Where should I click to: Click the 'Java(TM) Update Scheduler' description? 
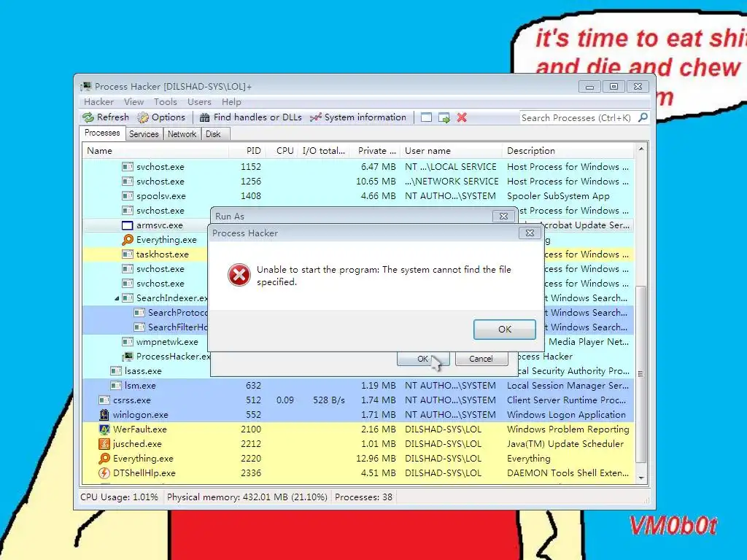click(x=565, y=444)
